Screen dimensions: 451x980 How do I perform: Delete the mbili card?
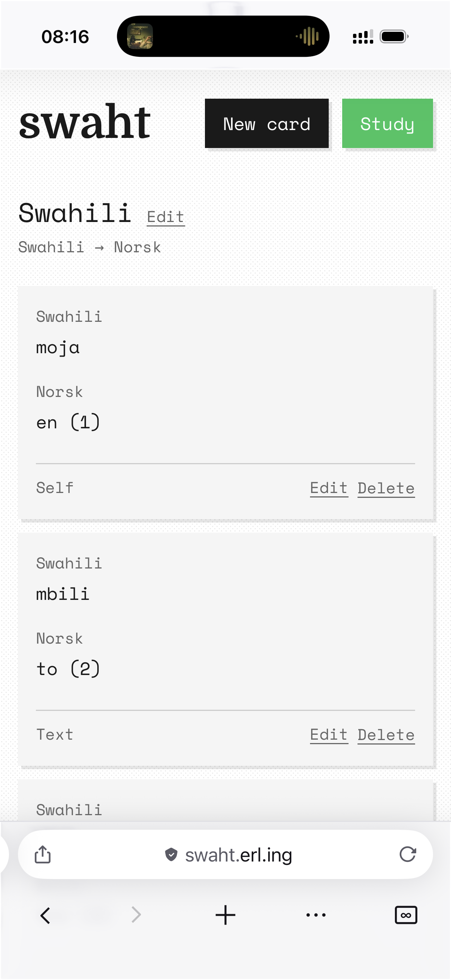click(386, 734)
